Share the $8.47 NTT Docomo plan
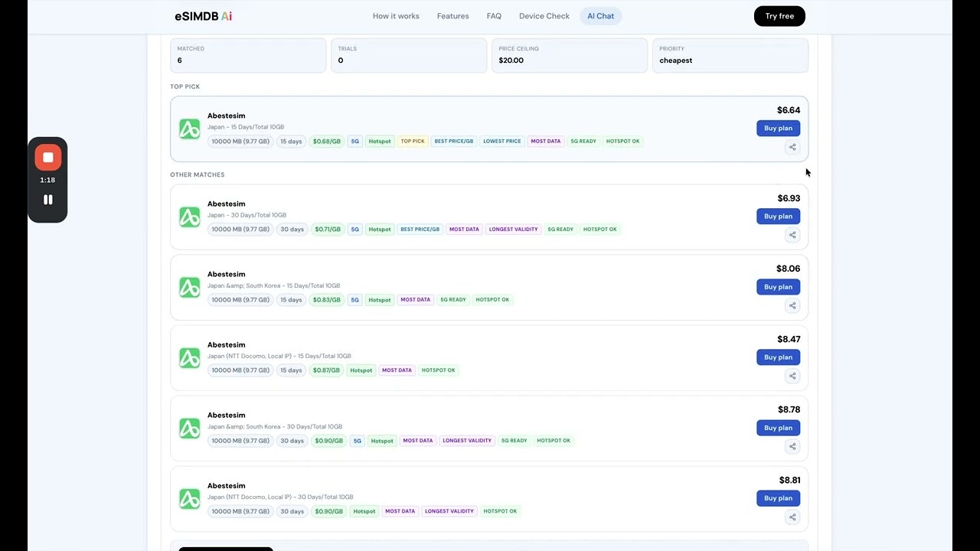The width and height of the screenshot is (980, 551). pyautogui.click(x=792, y=376)
